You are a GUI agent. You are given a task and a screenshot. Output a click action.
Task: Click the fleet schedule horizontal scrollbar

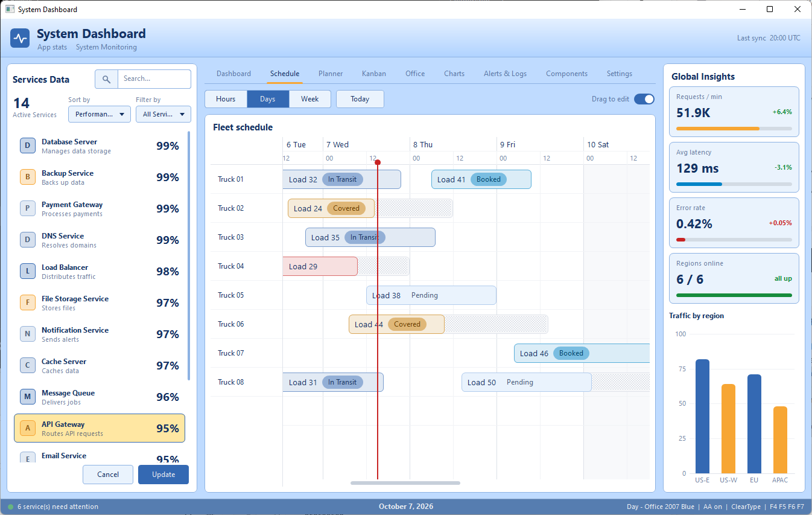(x=405, y=483)
